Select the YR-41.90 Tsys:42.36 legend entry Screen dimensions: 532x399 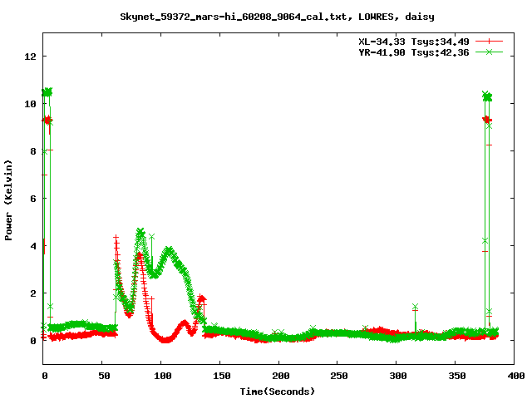click(x=414, y=52)
